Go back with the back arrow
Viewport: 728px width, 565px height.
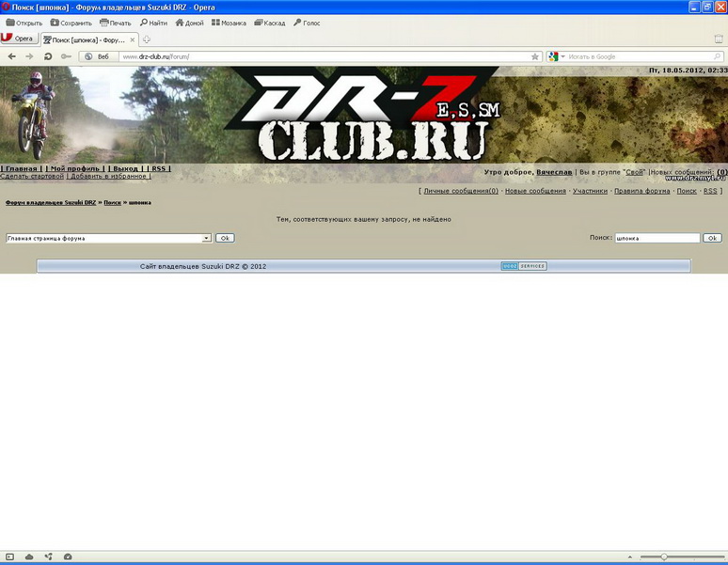click(x=12, y=56)
